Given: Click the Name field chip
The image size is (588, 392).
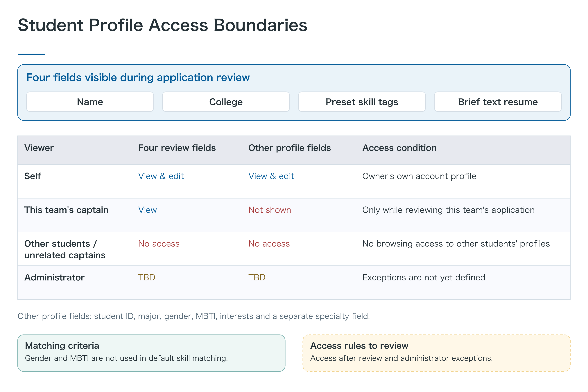Looking at the screenshot, I should point(90,102).
